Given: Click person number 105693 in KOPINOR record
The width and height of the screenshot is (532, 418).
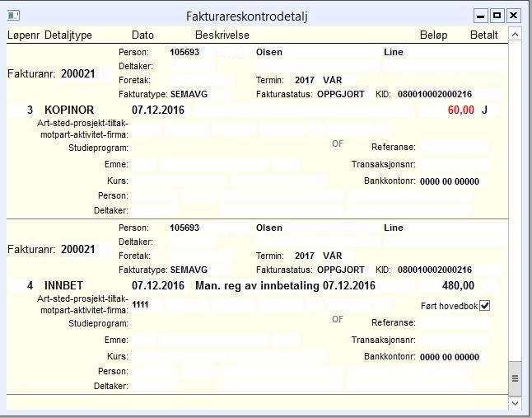Looking at the screenshot, I should pos(184,52).
